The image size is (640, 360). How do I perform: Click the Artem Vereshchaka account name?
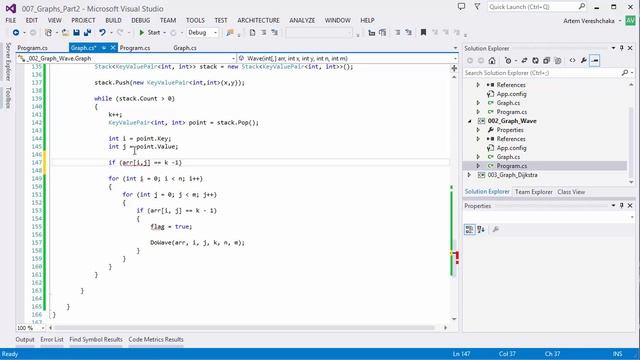tap(589, 21)
